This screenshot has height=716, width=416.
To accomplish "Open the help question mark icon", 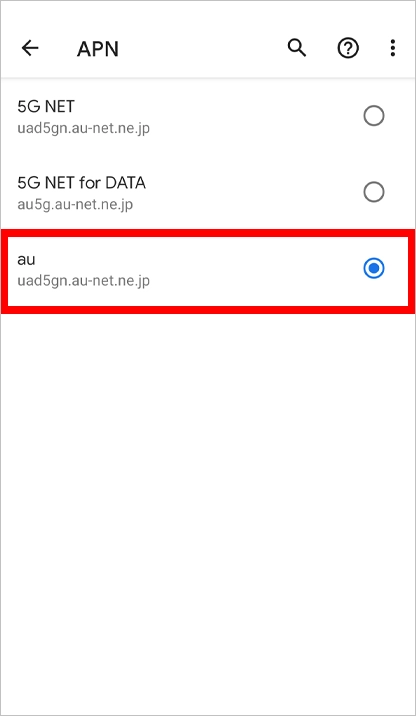I will (348, 48).
